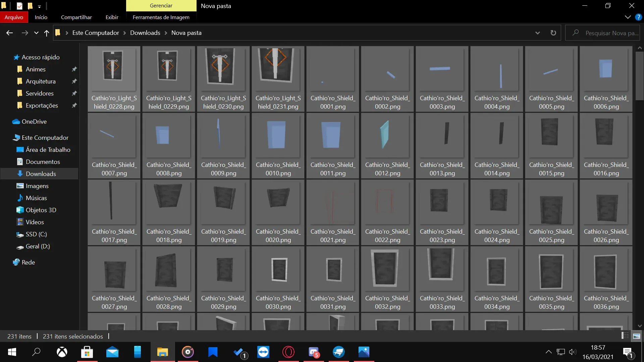Image resolution: width=644 pixels, height=362 pixels.
Task: Open the volume speaker tray icon
Action: [573, 352]
